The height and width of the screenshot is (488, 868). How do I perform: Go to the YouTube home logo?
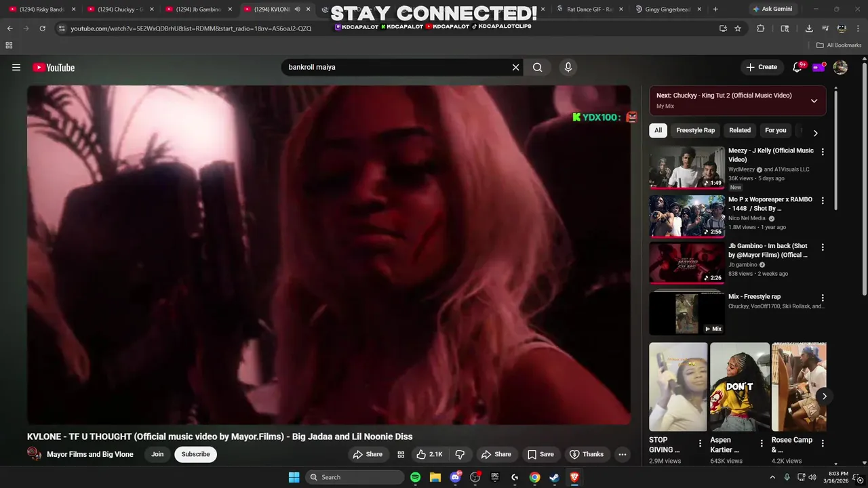[54, 67]
